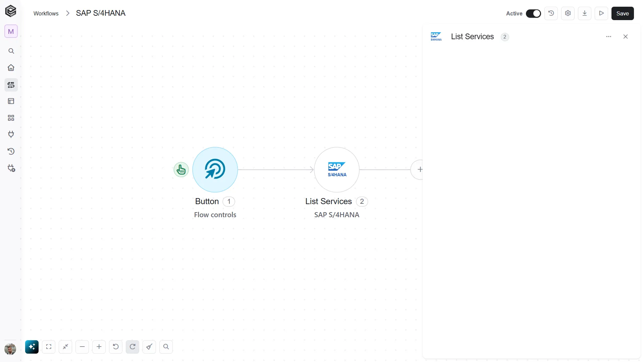Image resolution: width=644 pixels, height=362 pixels.
Task: Zoom out the canvas with the minus button
Action: point(82,347)
